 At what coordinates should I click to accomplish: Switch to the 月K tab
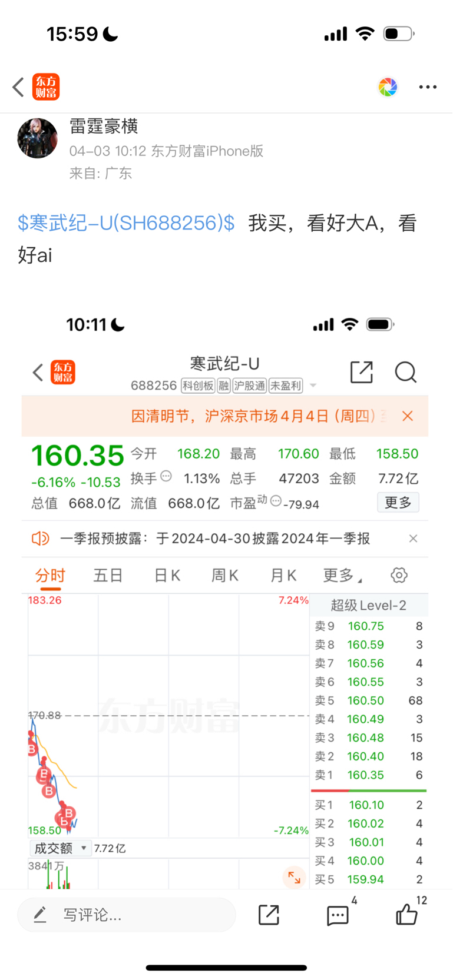pyautogui.click(x=283, y=576)
